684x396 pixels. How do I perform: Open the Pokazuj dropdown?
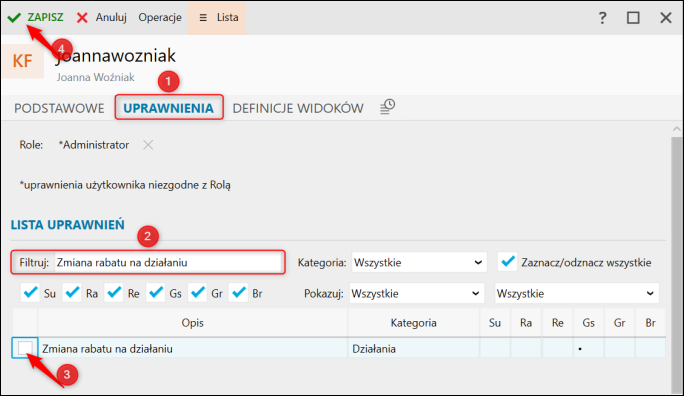[x=417, y=294]
